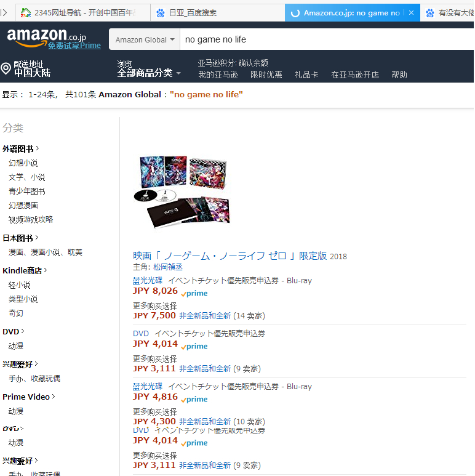Click the JPY 4,014 price under first DVD

(155, 344)
